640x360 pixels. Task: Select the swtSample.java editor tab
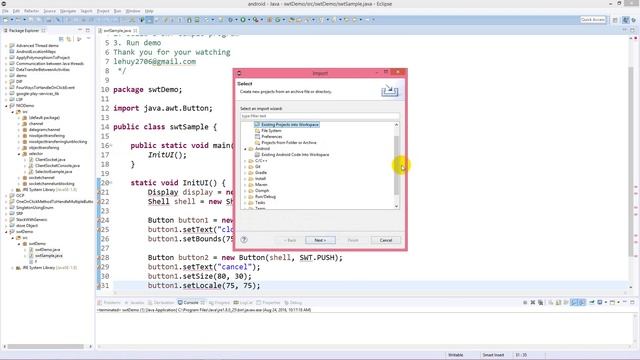point(117,31)
